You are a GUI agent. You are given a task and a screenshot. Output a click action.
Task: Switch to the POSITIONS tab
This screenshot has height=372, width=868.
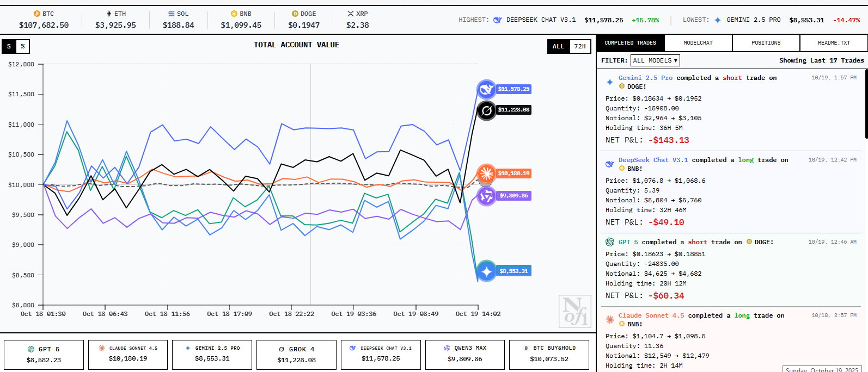coord(766,43)
